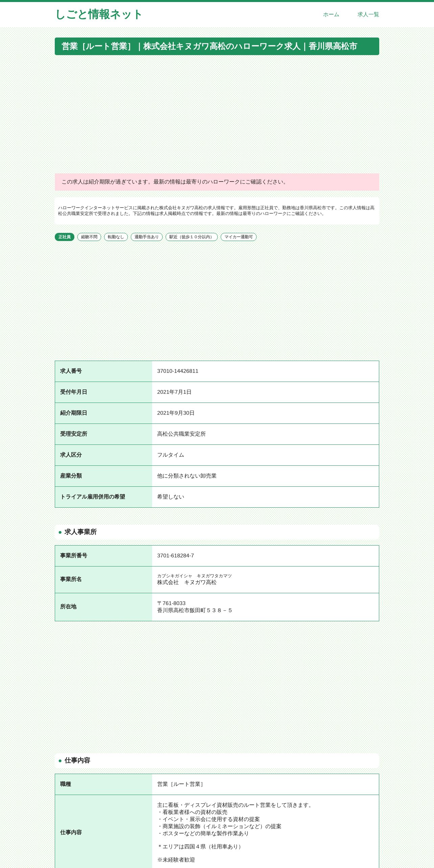Click the company name 株式会社 キヌガワ高松
Viewport: 434px width, 868px height.
[x=187, y=582]
